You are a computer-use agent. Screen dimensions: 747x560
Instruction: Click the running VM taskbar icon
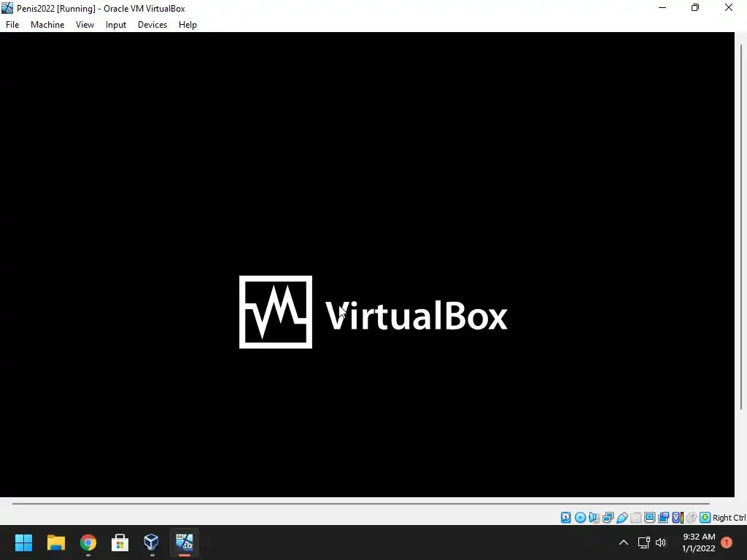pyautogui.click(x=185, y=542)
